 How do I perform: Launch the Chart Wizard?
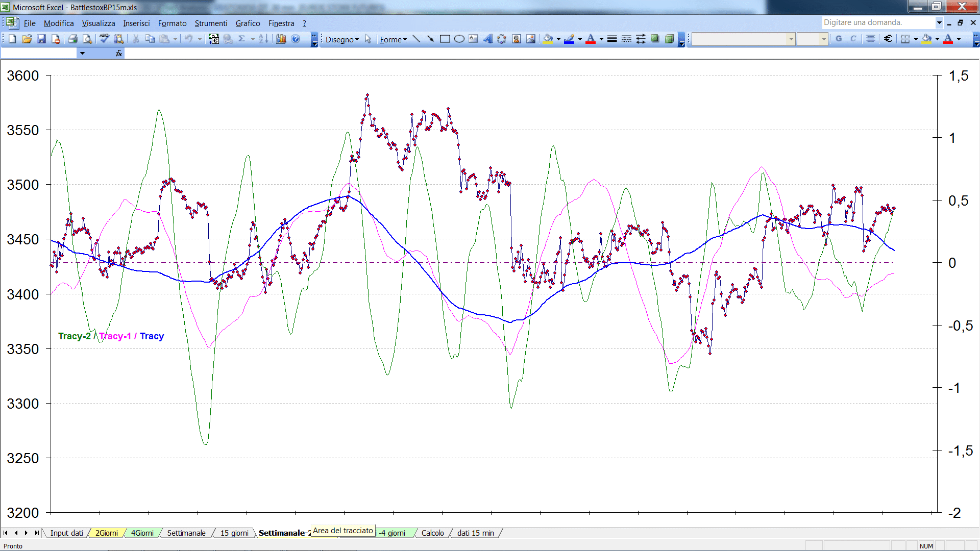click(281, 39)
